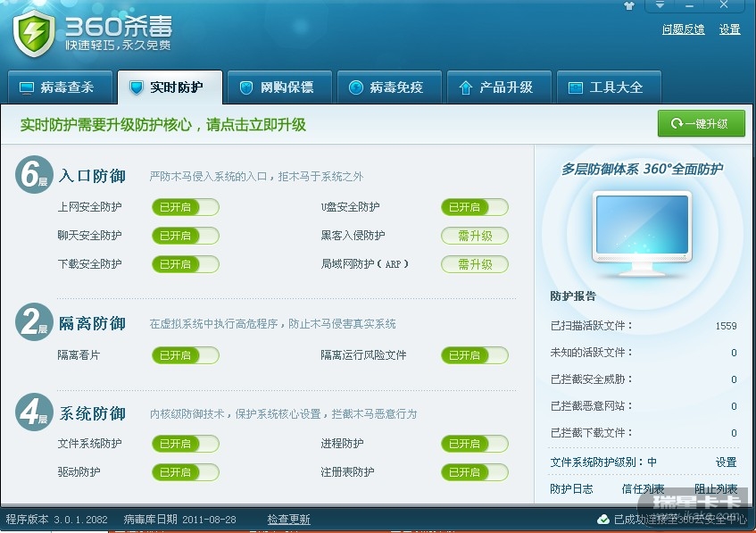756x533 pixels.
Task: Click 病毒库日期 2011-08-28 text
Action: (x=179, y=520)
